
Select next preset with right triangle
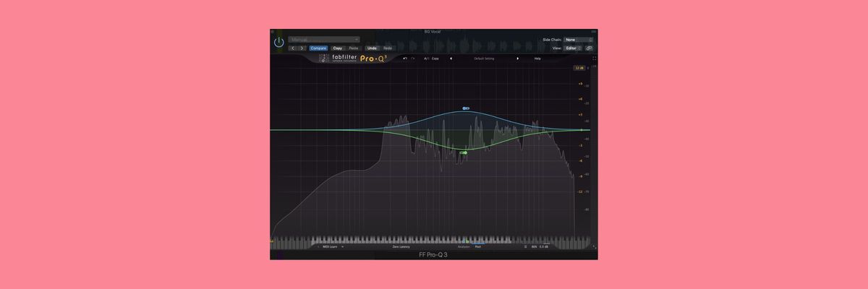point(517,59)
